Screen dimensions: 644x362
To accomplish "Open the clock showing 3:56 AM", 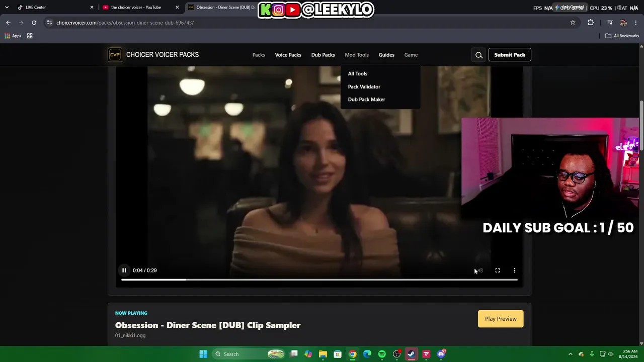I will [629, 354].
